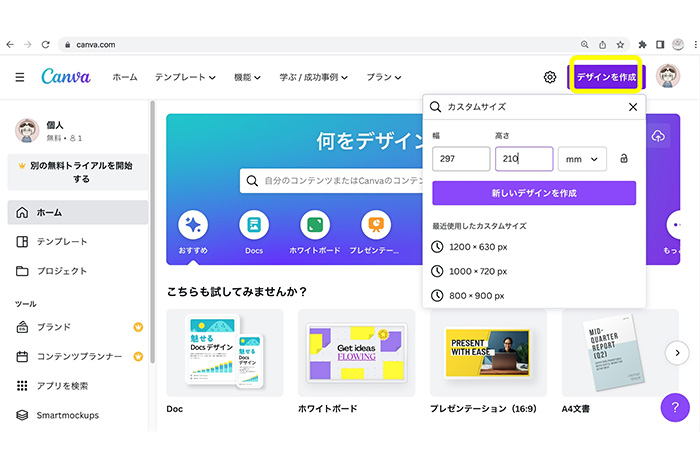The height and width of the screenshot is (467, 700).
Task: Open アプリを検索 in the sidebar
Action: pyautogui.click(x=78, y=386)
